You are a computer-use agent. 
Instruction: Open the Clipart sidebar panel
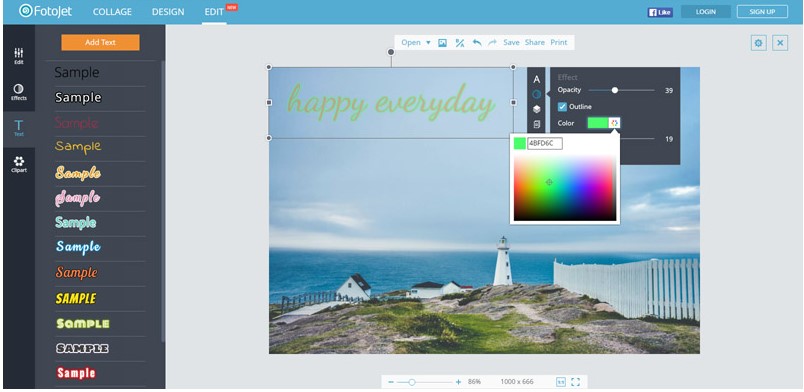[19, 164]
